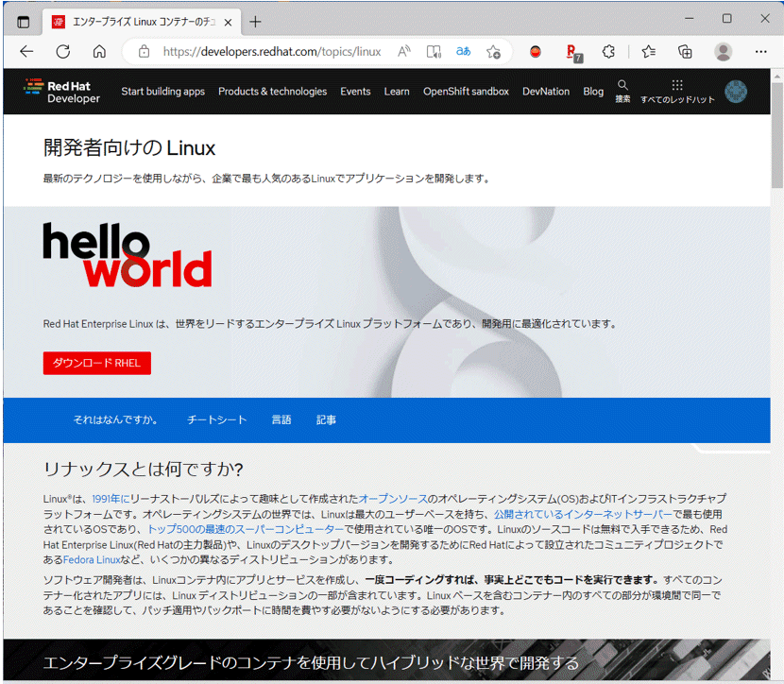Close the エンタープライズ Linux tab

click(x=228, y=22)
